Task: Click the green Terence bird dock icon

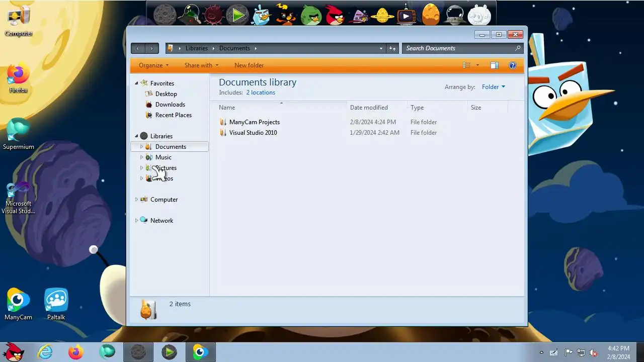Action: click(310, 15)
